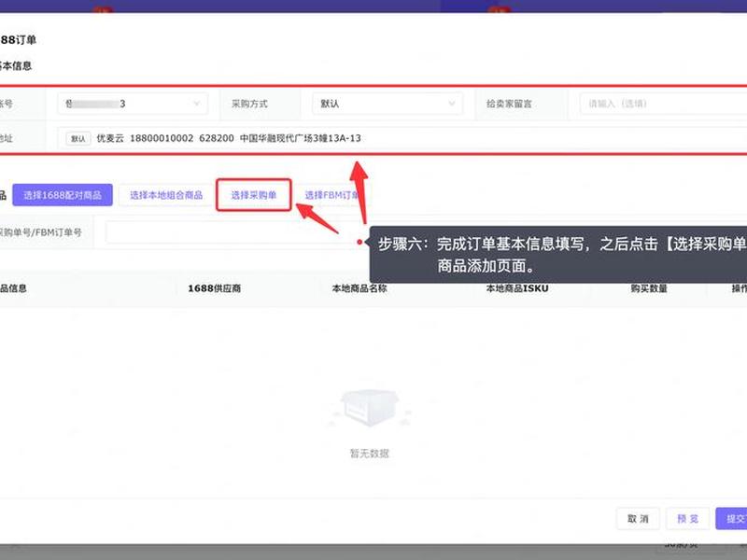The height and width of the screenshot is (560, 747).
Task: Click the 默认 tag in address row
Action: (78, 138)
